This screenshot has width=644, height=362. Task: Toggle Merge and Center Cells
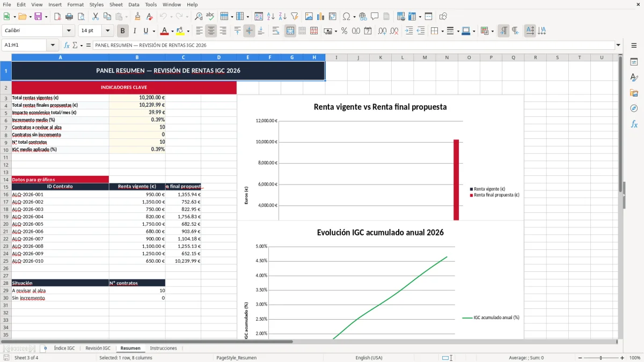point(290,31)
